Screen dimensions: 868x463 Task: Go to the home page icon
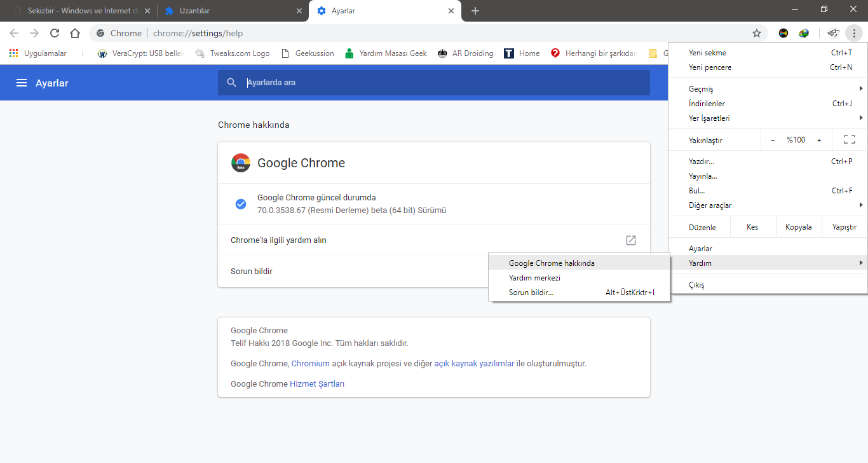(75, 33)
